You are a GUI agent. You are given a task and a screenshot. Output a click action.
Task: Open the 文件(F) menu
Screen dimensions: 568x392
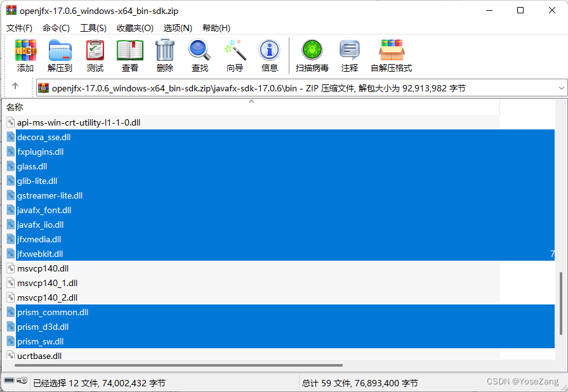(19, 28)
